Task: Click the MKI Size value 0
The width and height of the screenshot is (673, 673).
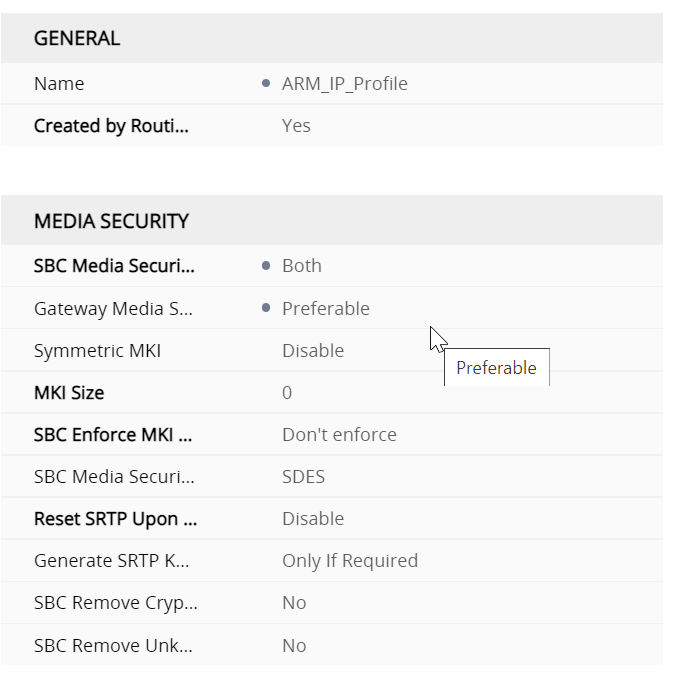Action: point(287,393)
